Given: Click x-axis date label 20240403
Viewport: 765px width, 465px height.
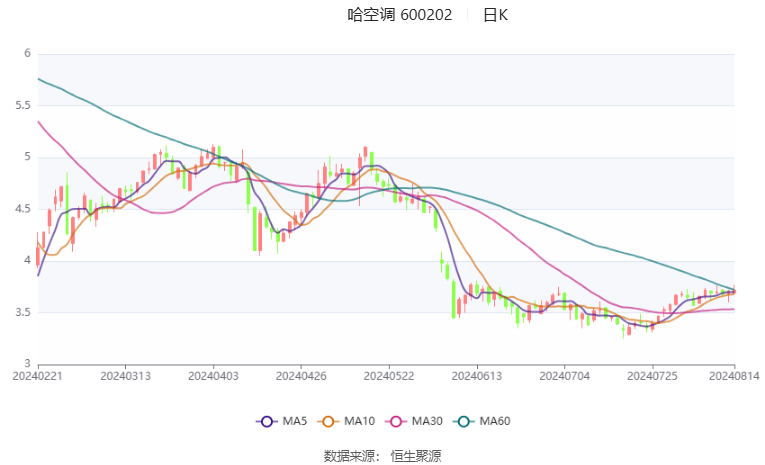Looking at the screenshot, I should (213, 376).
